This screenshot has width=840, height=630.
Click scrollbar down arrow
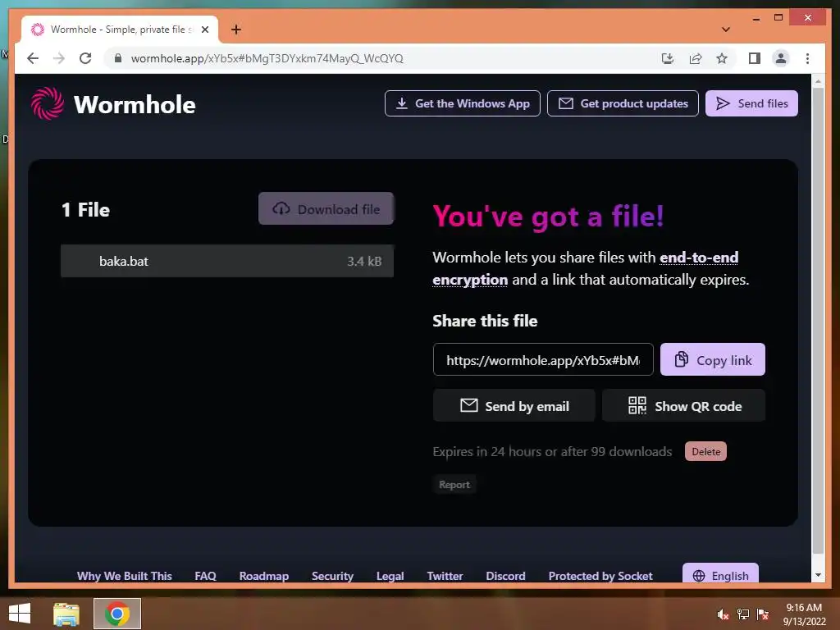[x=818, y=575]
